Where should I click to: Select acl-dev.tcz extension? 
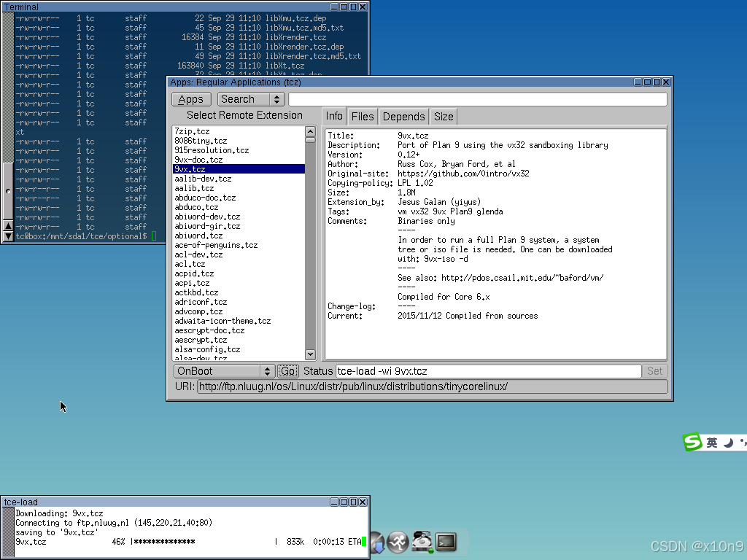tap(239, 254)
